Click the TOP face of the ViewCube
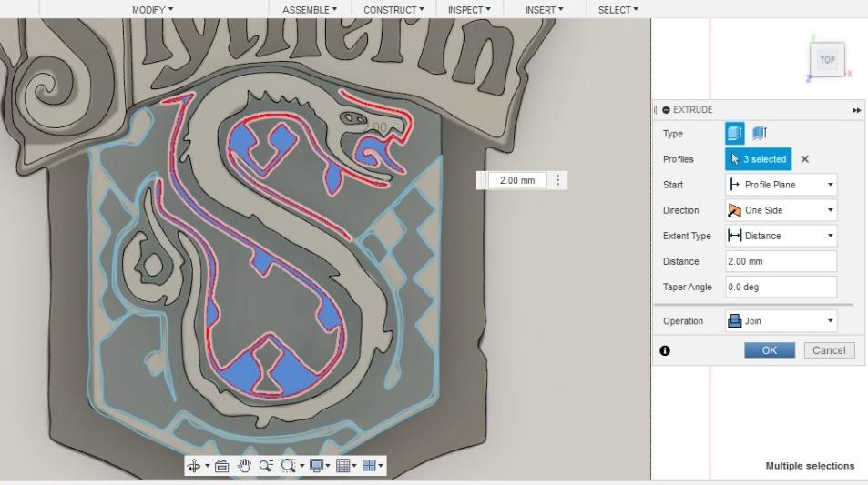Screen dimensions: 868x485 [828, 60]
